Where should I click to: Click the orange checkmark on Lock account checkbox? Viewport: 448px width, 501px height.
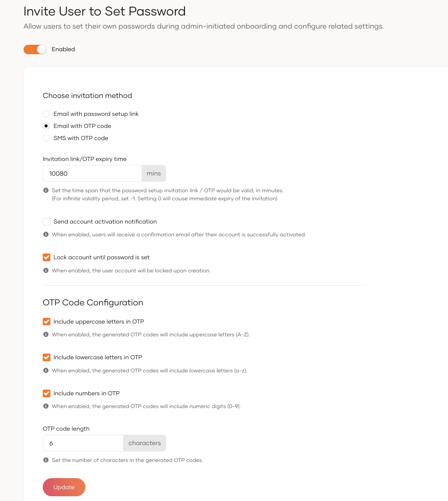tap(46, 257)
